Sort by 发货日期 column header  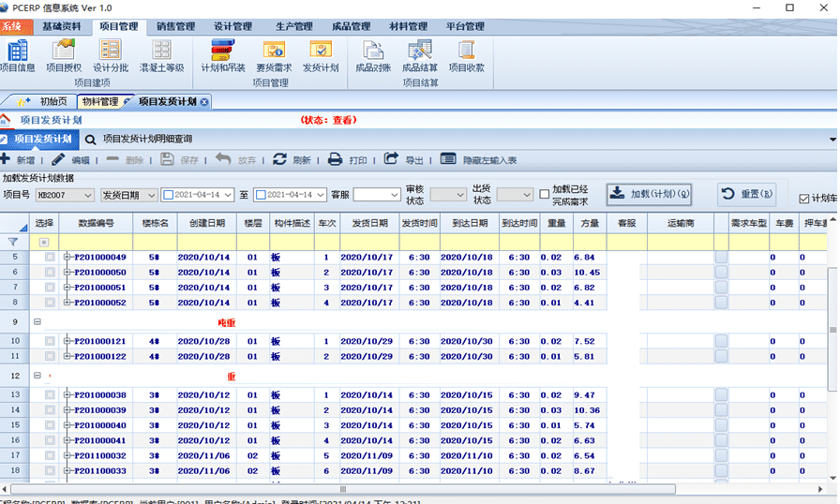pos(369,223)
